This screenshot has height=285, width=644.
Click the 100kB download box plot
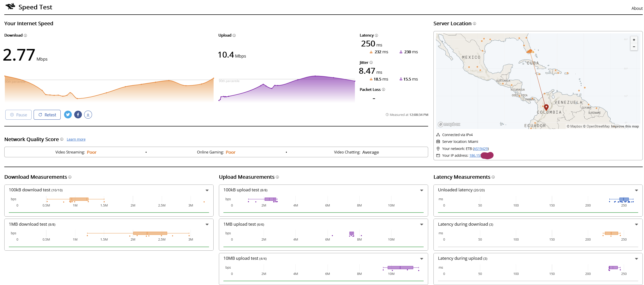pos(79,199)
